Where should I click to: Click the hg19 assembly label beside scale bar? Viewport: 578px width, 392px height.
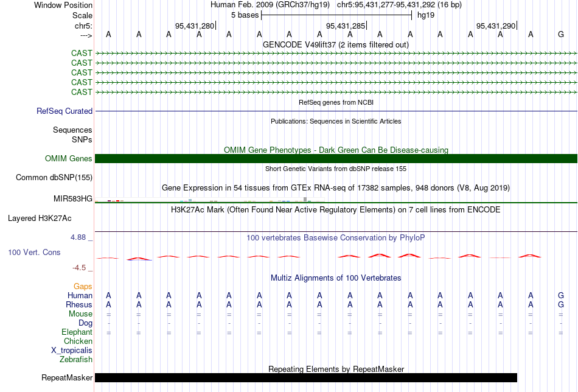pos(426,15)
